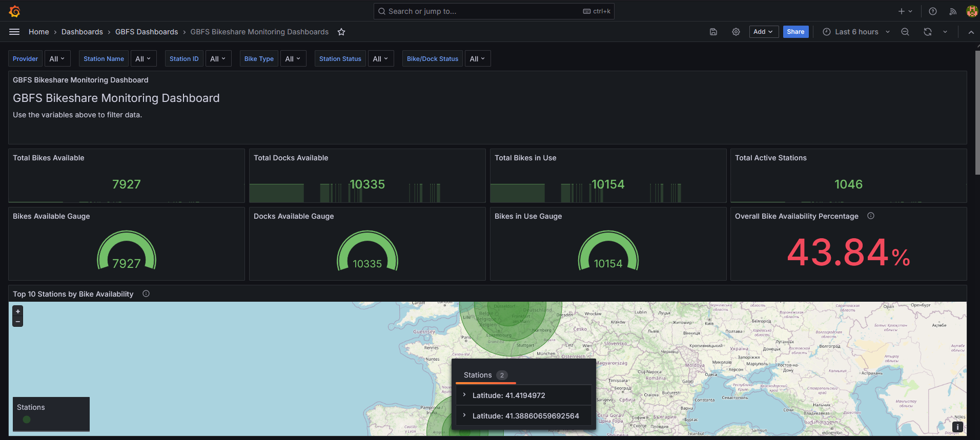Open the Last 6 hours time picker
980x440 pixels.
(x=856, y=32)
